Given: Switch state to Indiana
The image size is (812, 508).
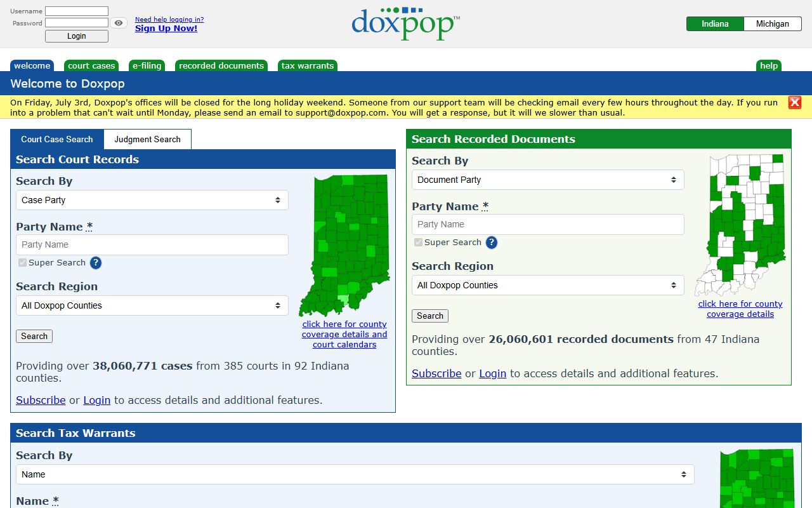Looking at the screenshot, I should click(715, 23).
